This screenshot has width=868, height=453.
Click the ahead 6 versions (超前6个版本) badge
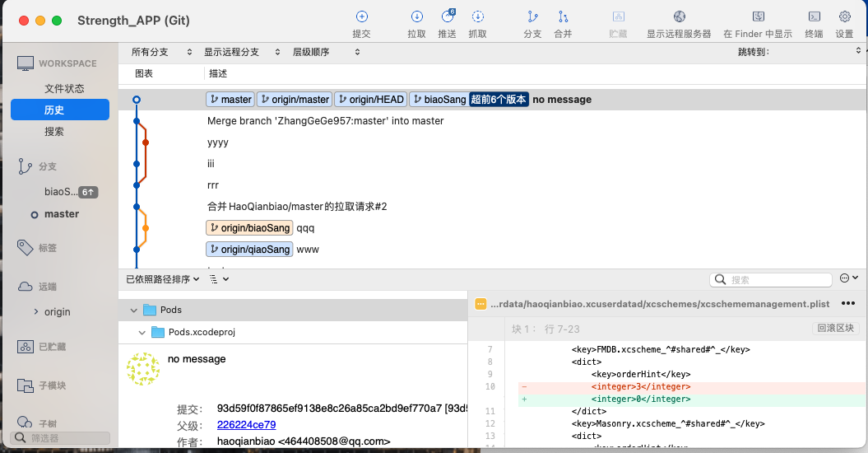point(499,100)
